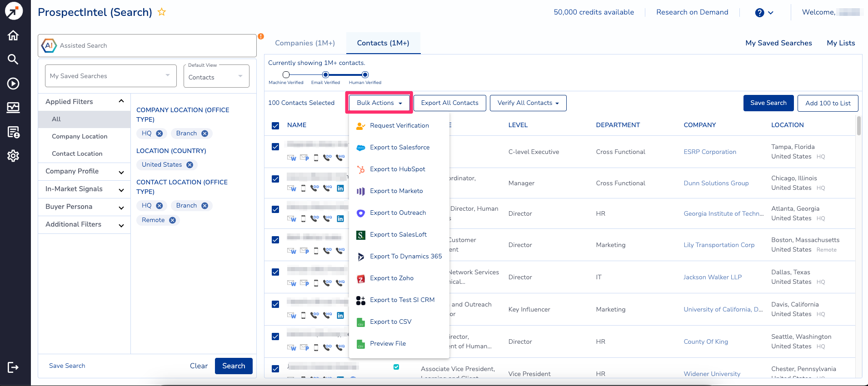Click mobile phone icon in Lily Transportation row
The height and width of the screenshot is (386, 868).
[316, 251]
